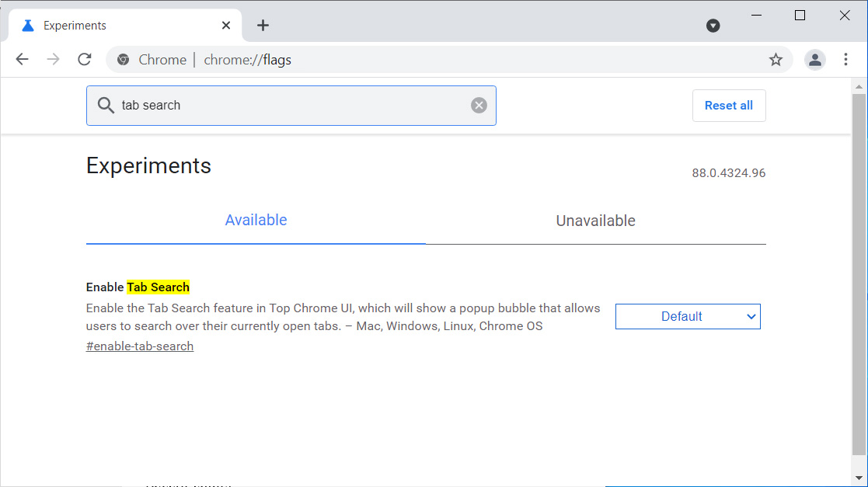Viewport: 868px width, 487px height.
Task: Click the vertical scrollbar thumb
Action: click(859, 274)
